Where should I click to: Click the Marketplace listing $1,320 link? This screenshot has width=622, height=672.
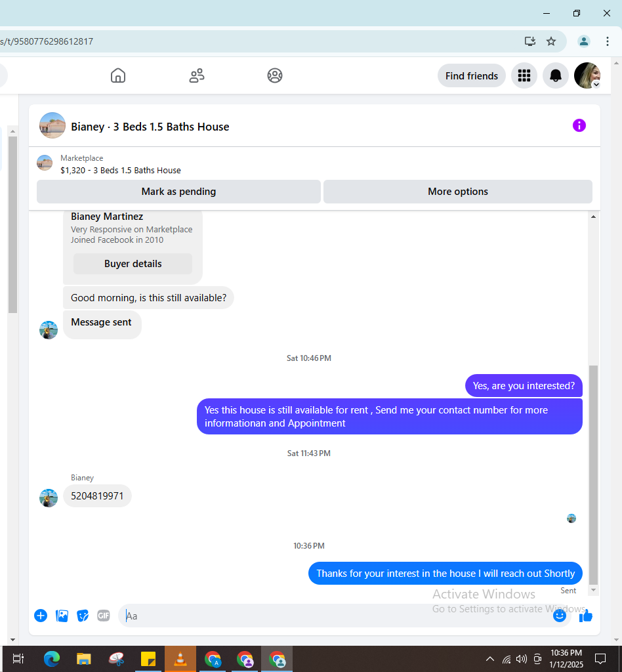coord(120,170)
